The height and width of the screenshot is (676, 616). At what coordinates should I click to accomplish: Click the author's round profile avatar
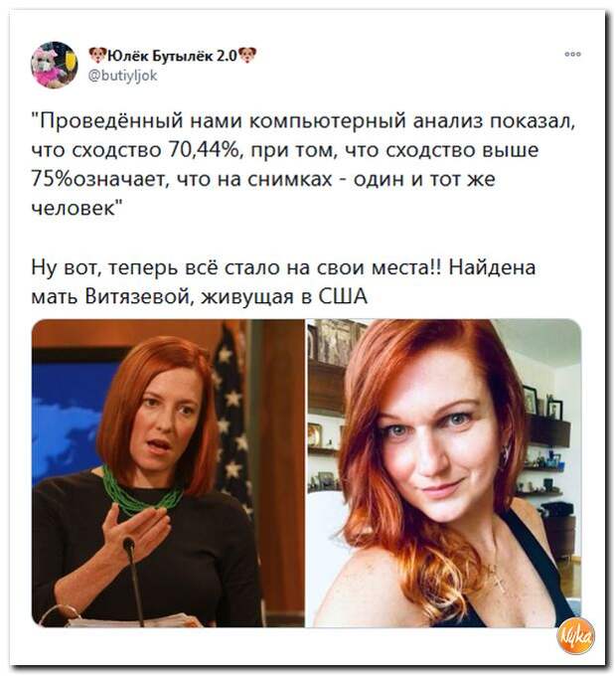point(55,65)
